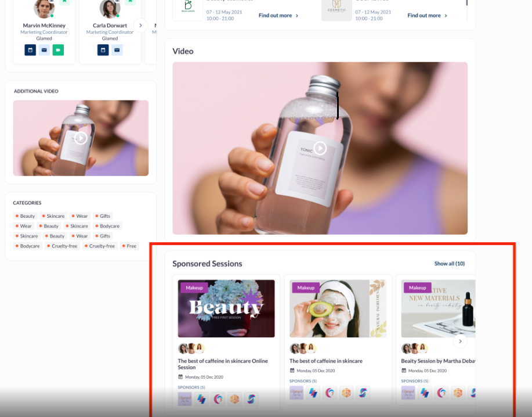Click pink swirl sponsor logo in Online Session card
Image resolution: width=532 pixels, height=417 pixels.
pos(218,399)
